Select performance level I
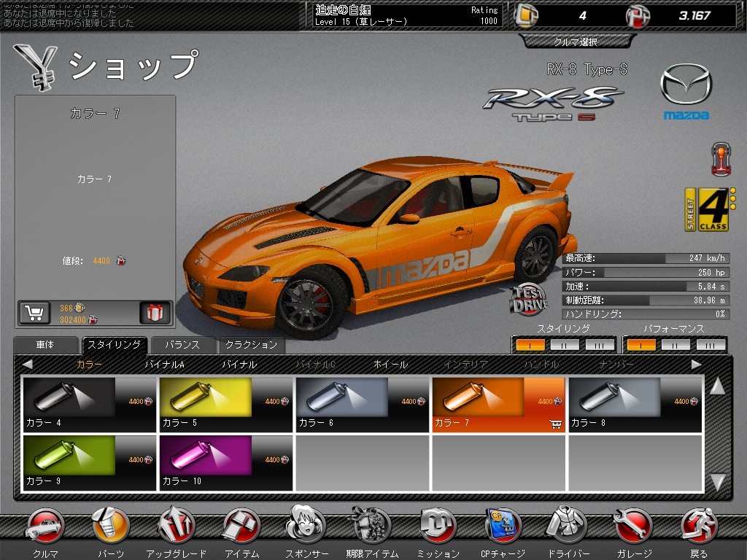Viewport: 747px width, 560px height. click(640, 345)
